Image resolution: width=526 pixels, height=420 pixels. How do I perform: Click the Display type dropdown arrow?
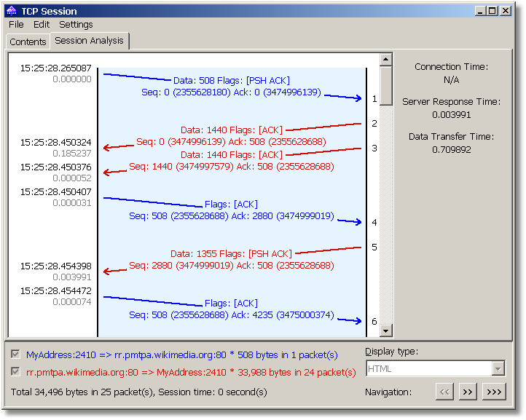tap(498, 369)
